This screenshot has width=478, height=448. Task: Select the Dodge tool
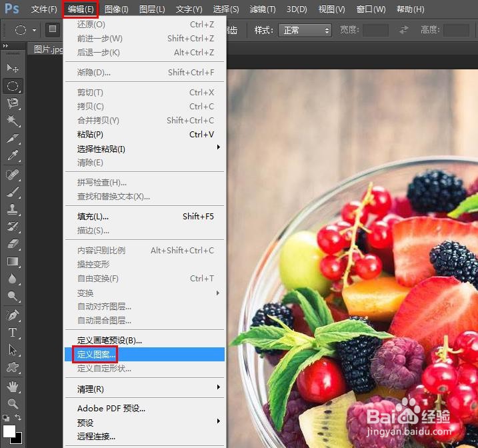point(13,296)
